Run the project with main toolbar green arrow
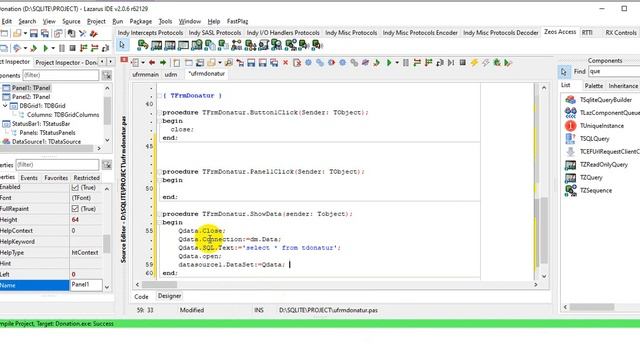Image resolution: width=640 pixels, height=360 pixels. pyautogui.click(x=46, y=48)
